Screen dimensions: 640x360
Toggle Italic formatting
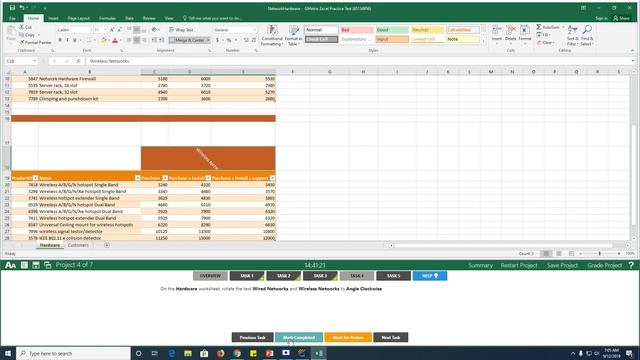(x=67, y=40)
